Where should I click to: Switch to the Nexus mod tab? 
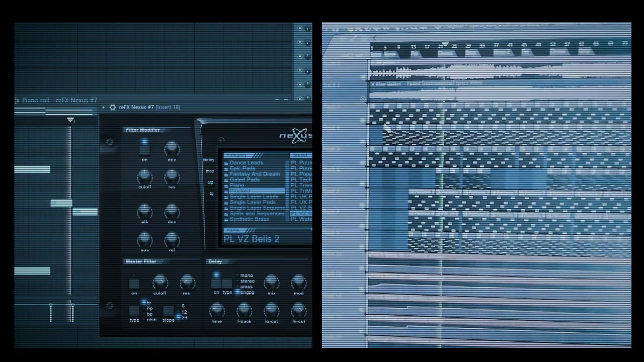pyautogui.click(x=210, y=171)
